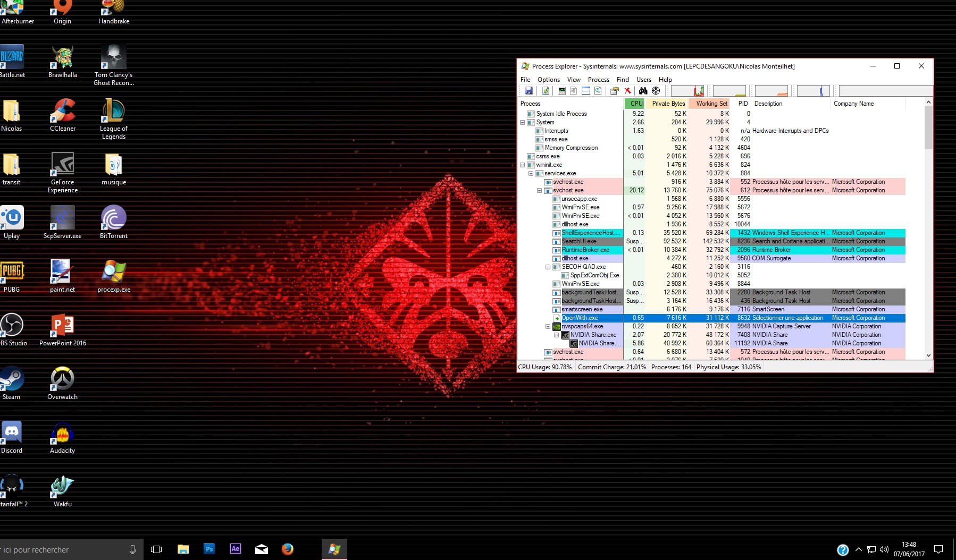
Task: Collapse the nvspcaps64.exe tree node
Action: tap(548, 326)
